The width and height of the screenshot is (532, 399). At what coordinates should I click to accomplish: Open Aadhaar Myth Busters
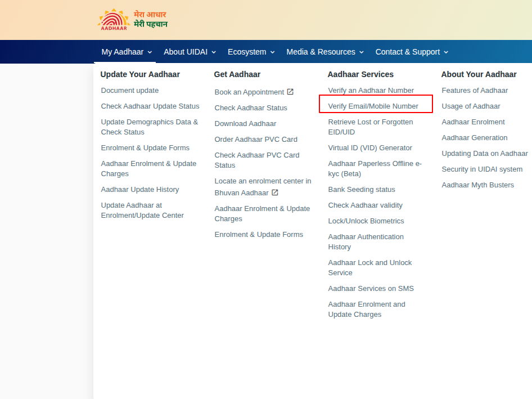[477, 185]
